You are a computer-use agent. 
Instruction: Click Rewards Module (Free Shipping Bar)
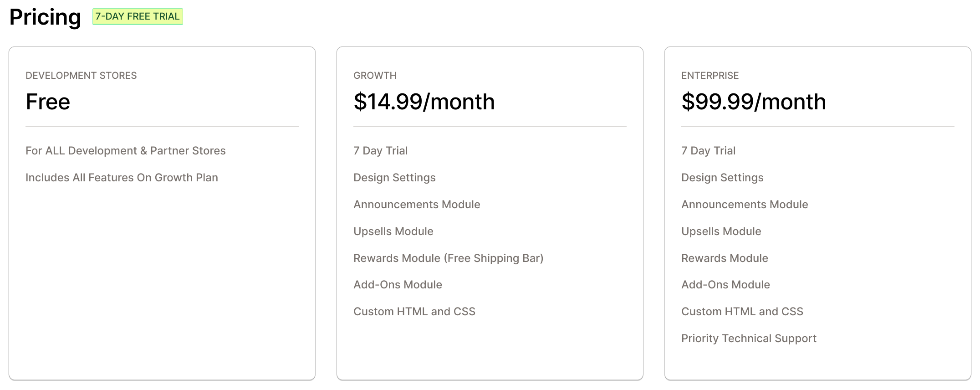pos(448,258)
